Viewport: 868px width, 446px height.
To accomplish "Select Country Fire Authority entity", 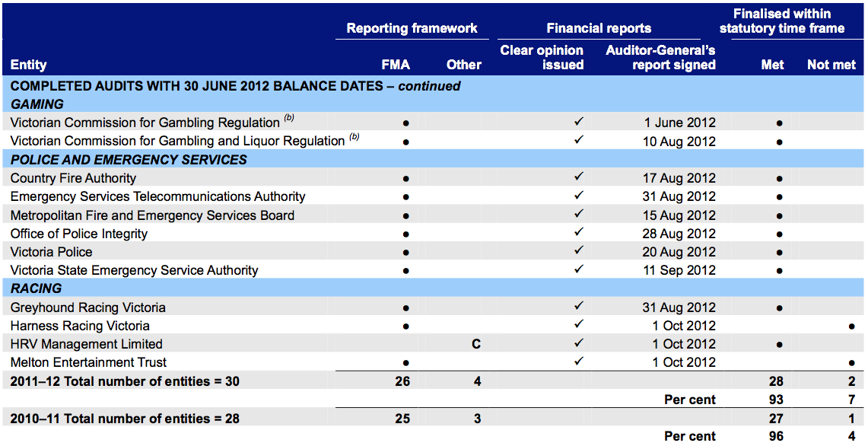I will [73, 178].
